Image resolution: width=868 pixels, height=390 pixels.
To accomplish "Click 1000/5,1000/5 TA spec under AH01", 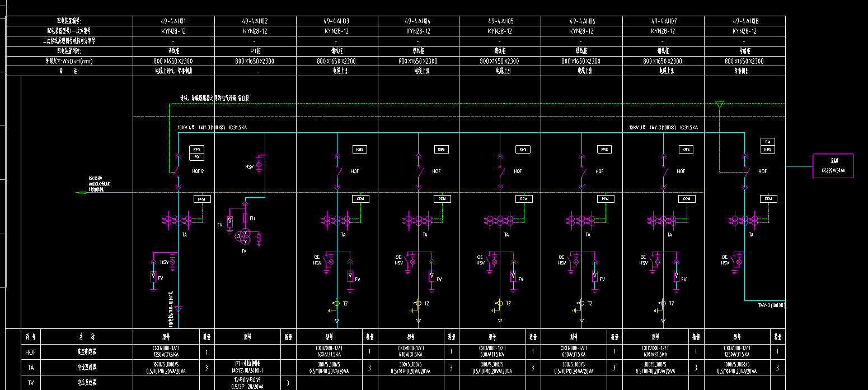I will [166, 368].
